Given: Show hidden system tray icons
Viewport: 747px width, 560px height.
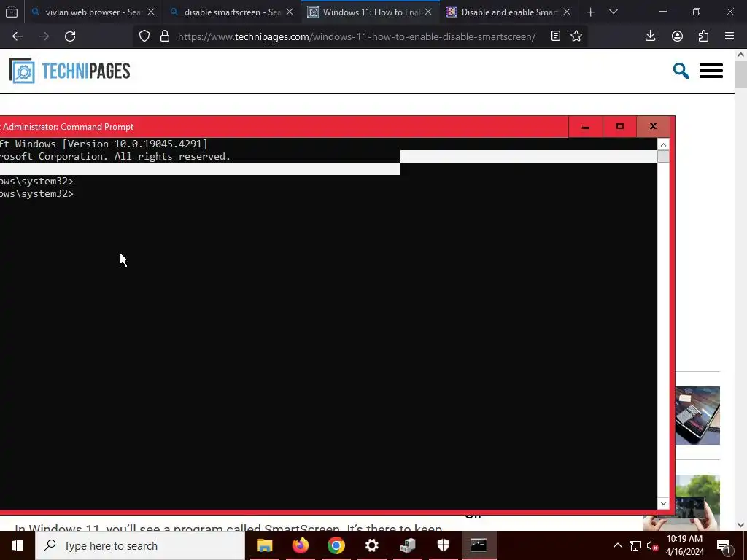Looking at the screenshot, I should [617, 545].
